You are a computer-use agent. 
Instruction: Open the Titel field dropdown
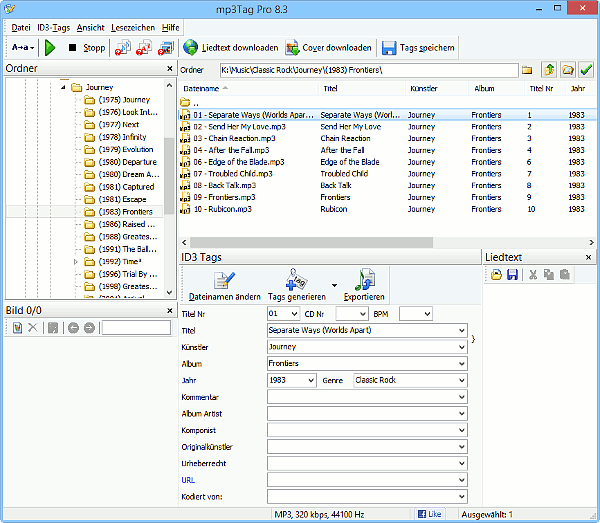(461, 330)
